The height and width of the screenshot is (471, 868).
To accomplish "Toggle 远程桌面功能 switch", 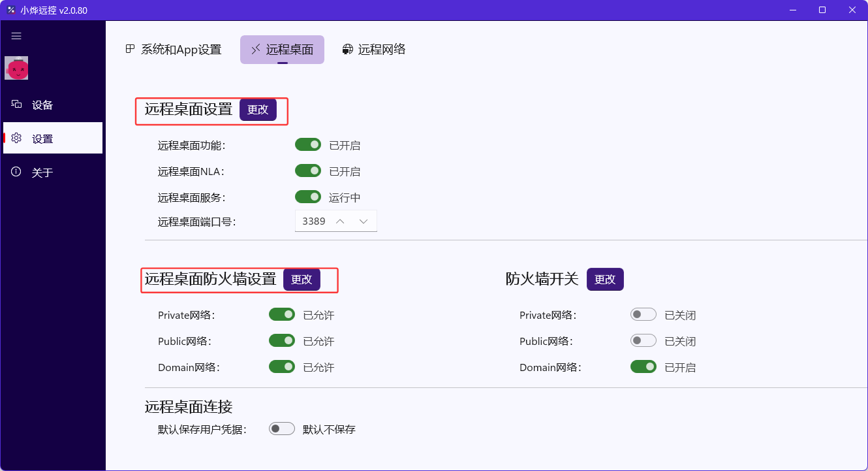I will (x=308, y=145).
